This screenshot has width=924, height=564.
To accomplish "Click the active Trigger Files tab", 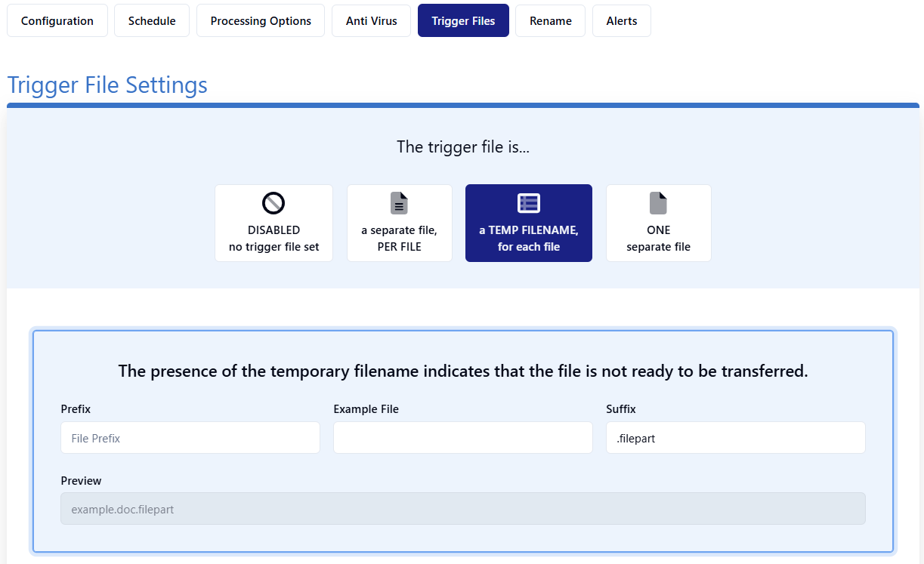I will pos(463,20).
